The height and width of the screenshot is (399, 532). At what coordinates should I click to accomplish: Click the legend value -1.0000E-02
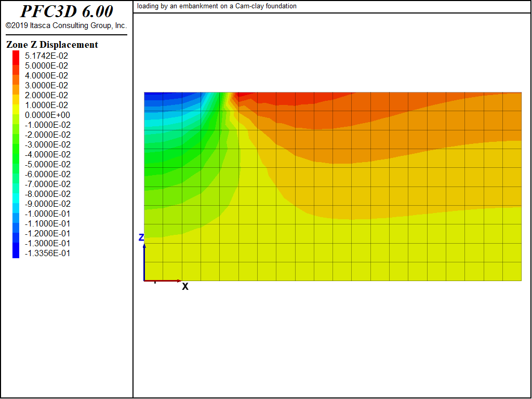[48, 125]
